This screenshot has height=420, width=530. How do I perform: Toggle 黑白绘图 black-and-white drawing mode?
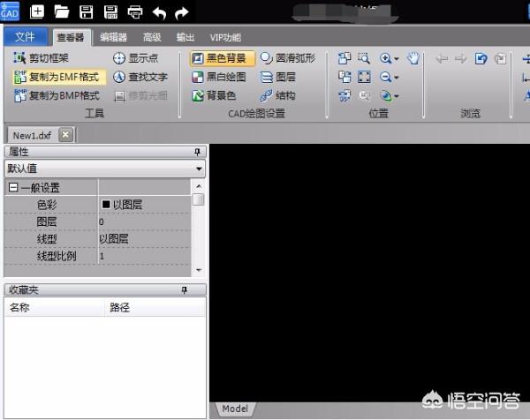[x=220, y=77]
